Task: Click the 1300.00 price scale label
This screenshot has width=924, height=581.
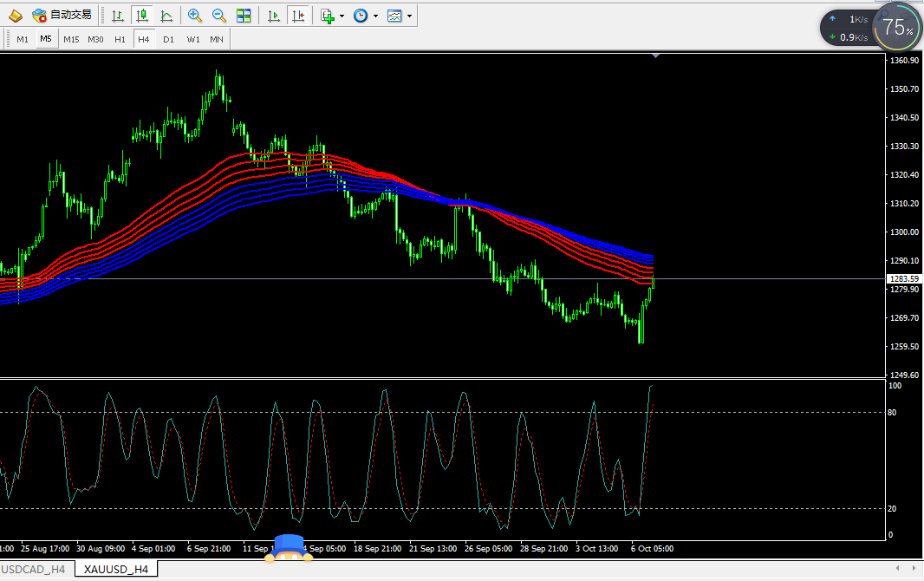Action: tap(905, 232)
